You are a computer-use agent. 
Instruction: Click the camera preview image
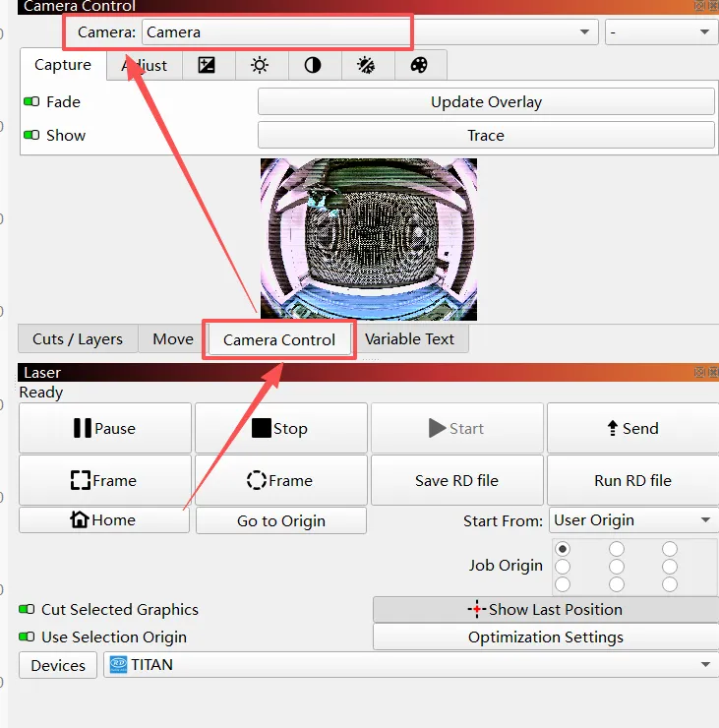pos(369,239)
